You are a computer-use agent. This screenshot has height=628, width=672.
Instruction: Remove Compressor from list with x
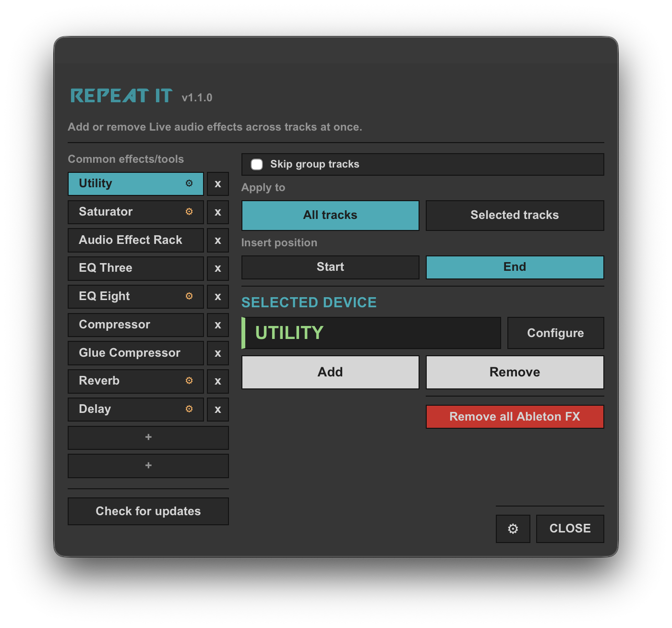click(x=218, y=325)
